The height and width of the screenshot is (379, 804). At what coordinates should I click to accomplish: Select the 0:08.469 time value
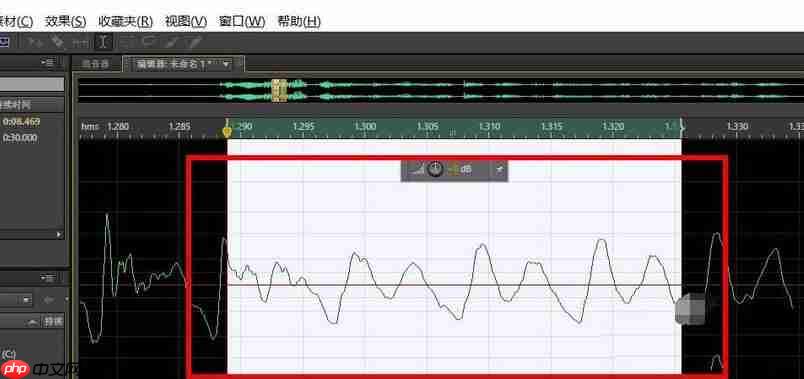(x=21, y=122)
